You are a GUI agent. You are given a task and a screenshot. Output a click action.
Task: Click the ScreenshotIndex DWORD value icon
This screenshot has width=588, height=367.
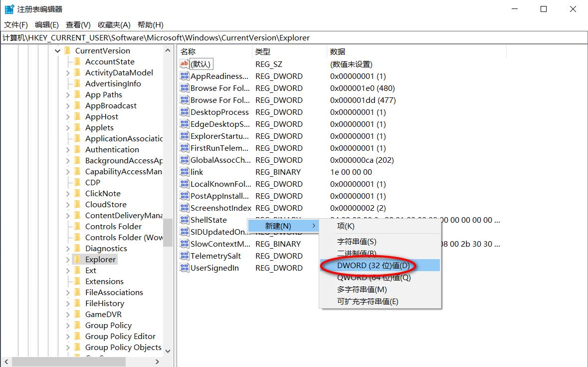click(184, 208)
